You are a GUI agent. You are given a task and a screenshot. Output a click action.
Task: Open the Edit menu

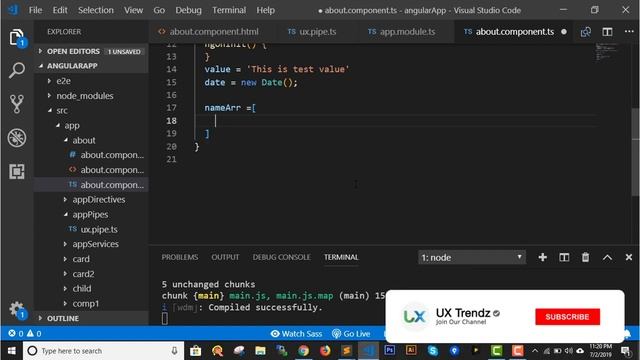pos(60,10)
